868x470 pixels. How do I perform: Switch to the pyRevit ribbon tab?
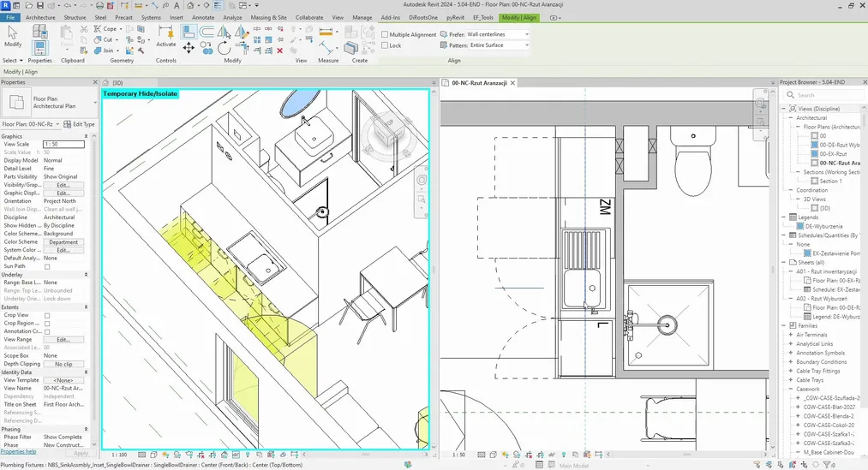click(455, 18)
